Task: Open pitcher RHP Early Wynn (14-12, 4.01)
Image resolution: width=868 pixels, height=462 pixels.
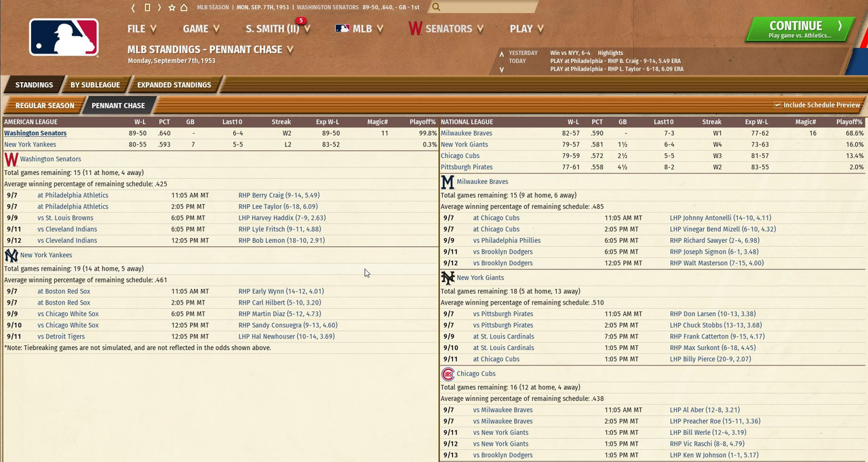Action: pyautogui.click(x=281, y=292)
